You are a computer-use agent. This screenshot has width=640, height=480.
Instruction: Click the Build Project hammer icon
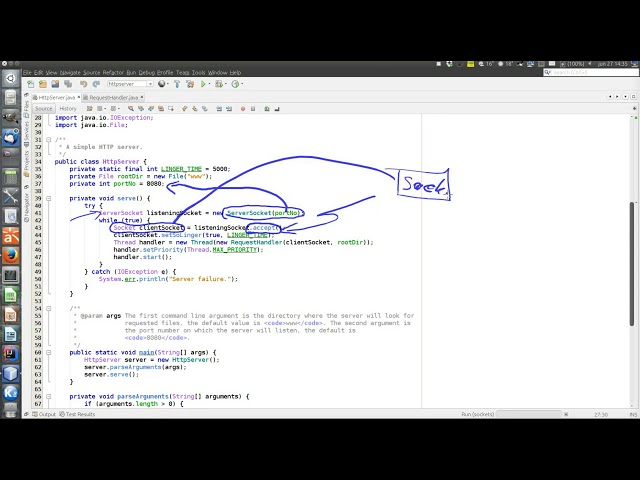(177, 84)
